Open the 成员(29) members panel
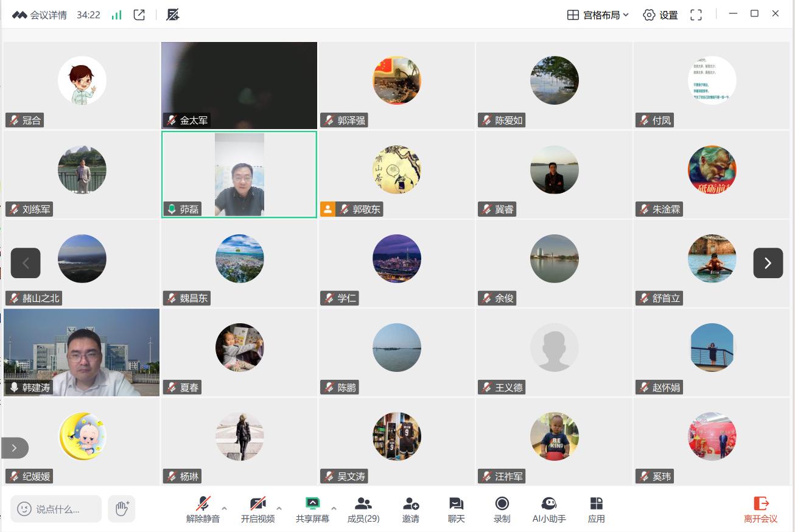This screenshot has height=532, width=795. [363, 509]
